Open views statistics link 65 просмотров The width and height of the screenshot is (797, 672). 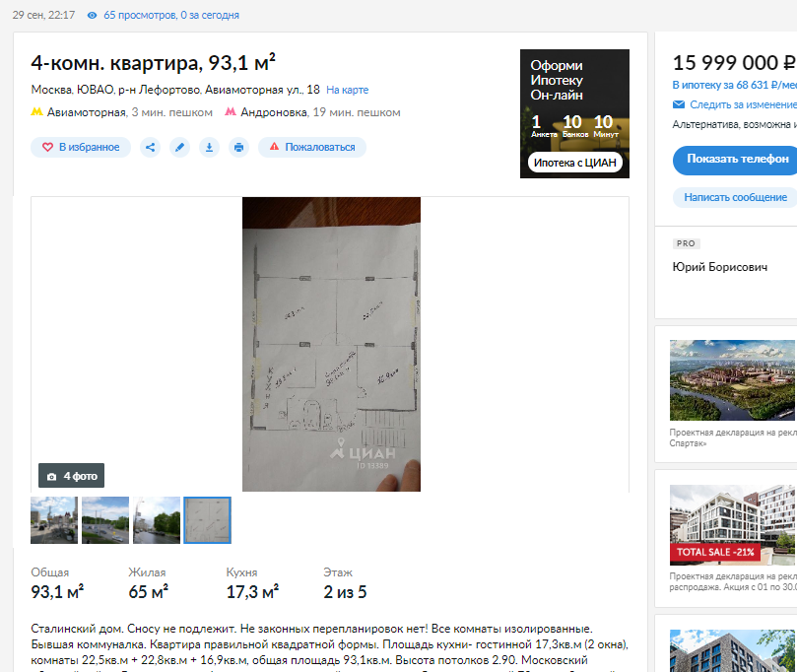tap(171, 15)
